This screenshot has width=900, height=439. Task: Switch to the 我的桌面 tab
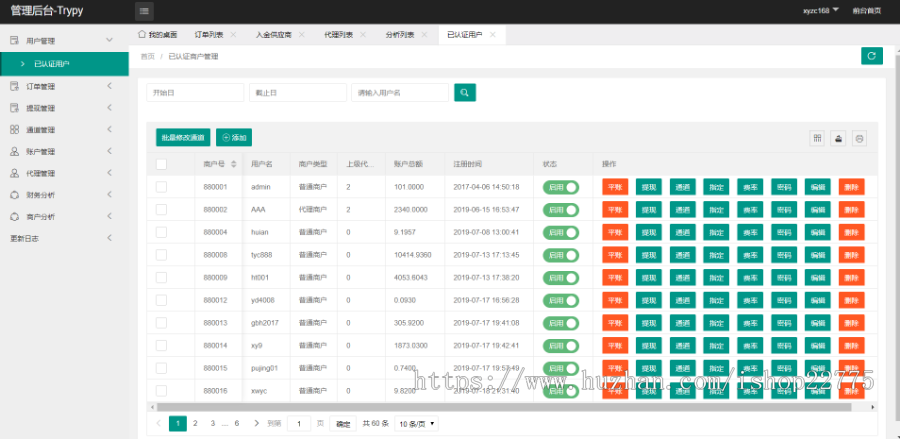click(x=158, y=34)
